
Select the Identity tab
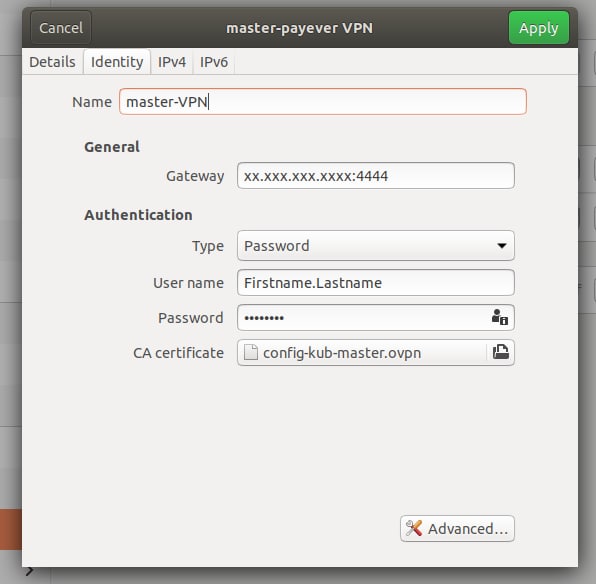[117, 62]
